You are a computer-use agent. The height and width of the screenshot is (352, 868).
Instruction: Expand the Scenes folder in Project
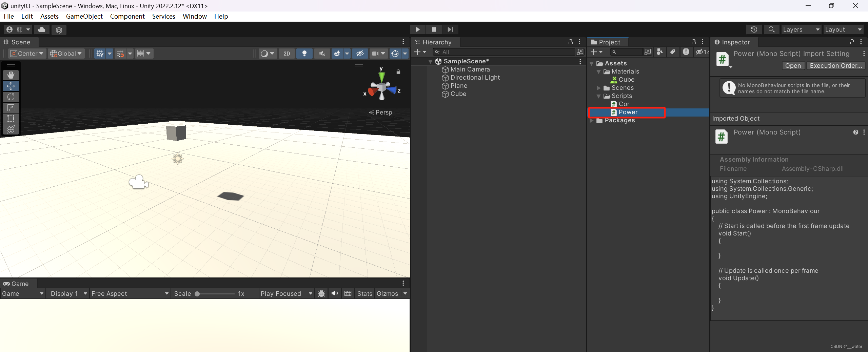(599, 88)
